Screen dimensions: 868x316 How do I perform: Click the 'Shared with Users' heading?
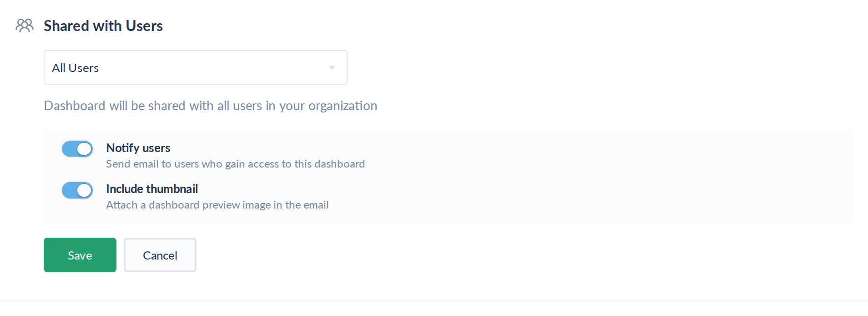[103, 26]
